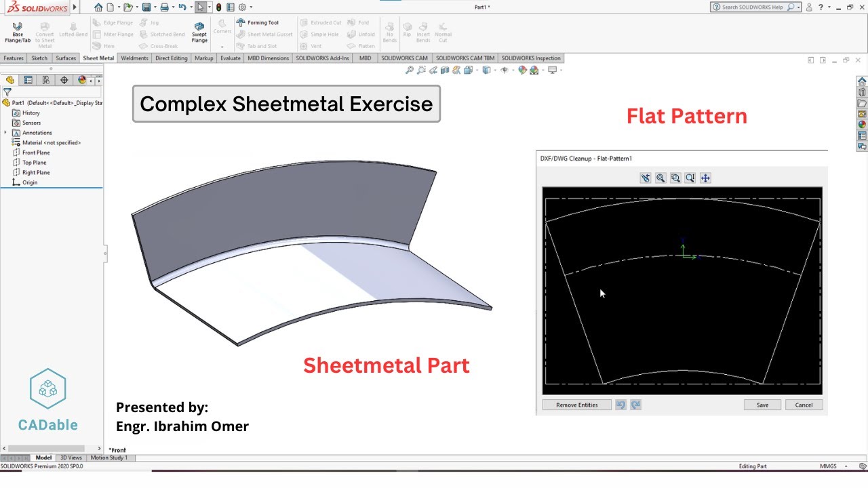This screenshot has width=868, height=488.
Task: Switch to the PropertyManager tab icon
Action: 28,80
